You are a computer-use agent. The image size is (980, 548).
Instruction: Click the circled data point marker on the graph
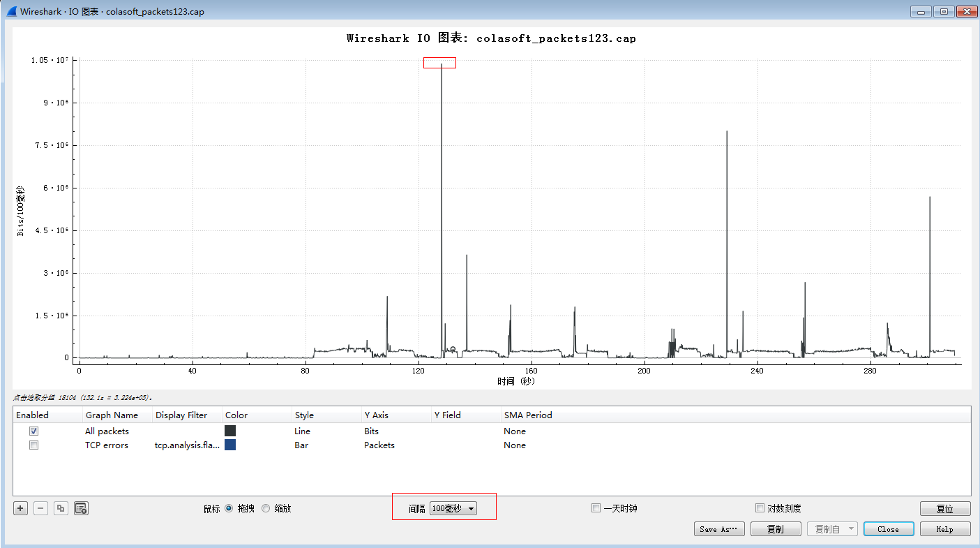click(x=453, y=349)
